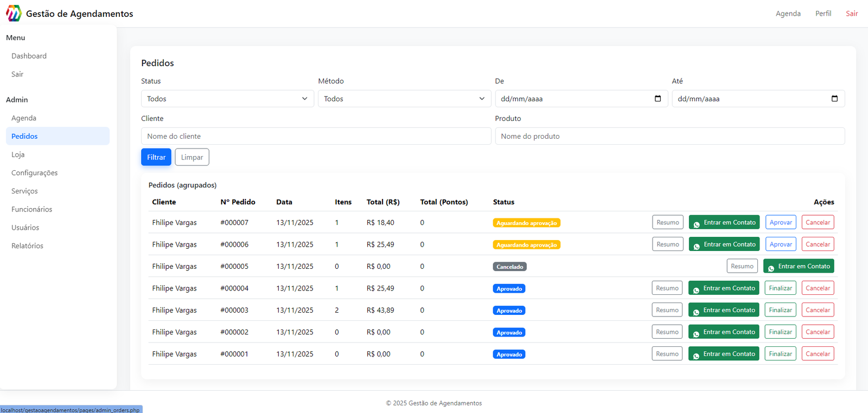868x413 pixels.
Task: Click WhatsApp contact button for order #000007
Action: click(x=724, y=223)
